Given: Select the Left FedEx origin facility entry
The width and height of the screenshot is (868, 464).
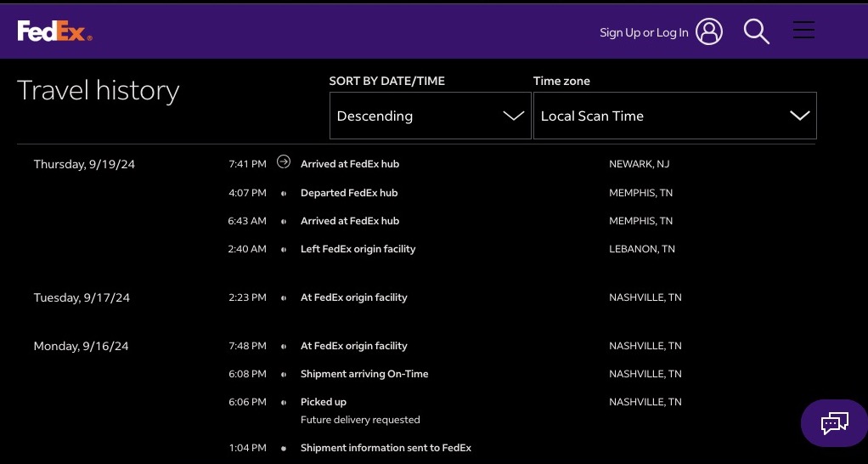Looking at the screenshot, I should 358,249.
